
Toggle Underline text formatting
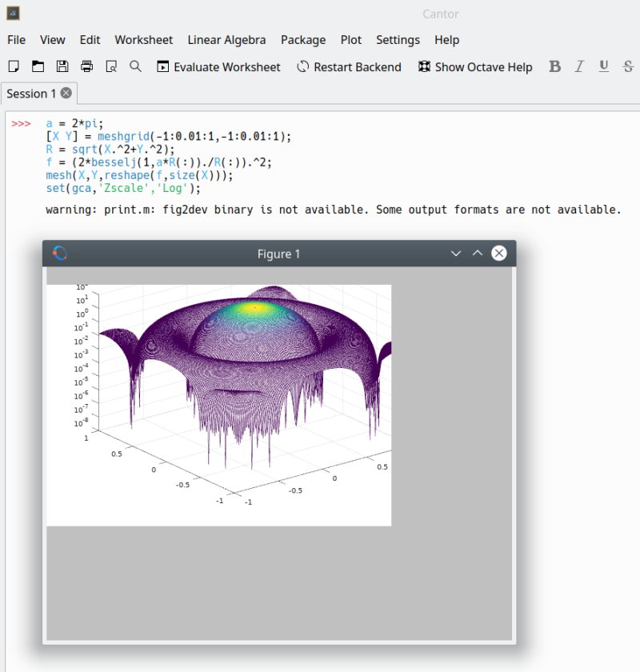tap(604, 66)
